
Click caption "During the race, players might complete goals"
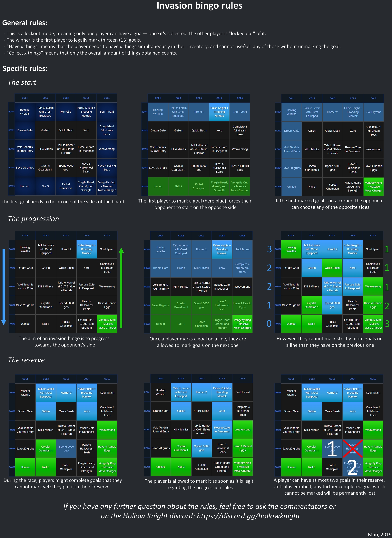pos(63,483)
